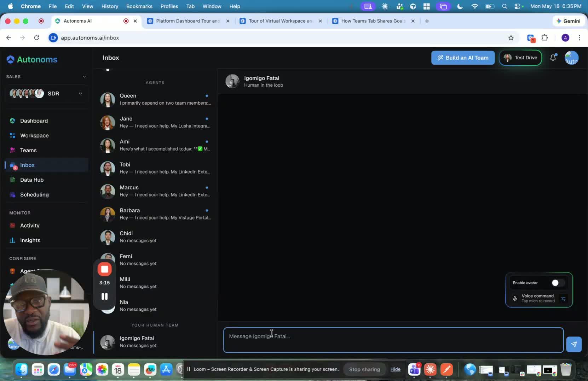Open Chidi's conversation
This screenshot has height=381, width=588.
coord(155,237)
